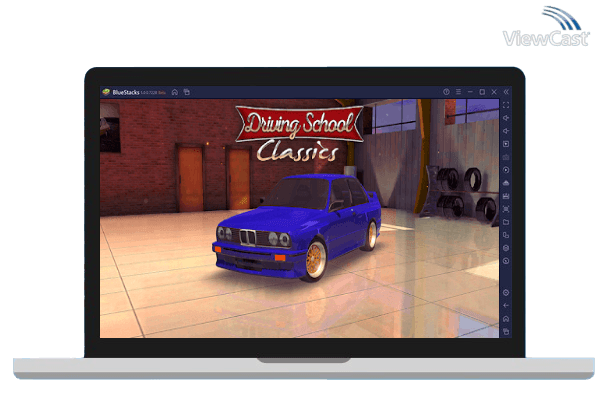Image resolution: width=602 pixels, height=414 pixels.
Task: Click the BlueStacks logo in title bar
Action: (106, 92)
